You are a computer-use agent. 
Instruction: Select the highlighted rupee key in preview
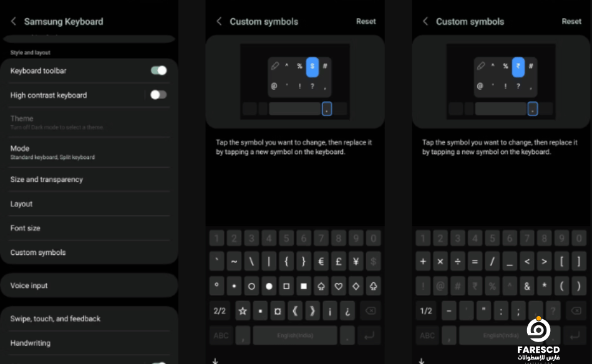coord(518,67)
